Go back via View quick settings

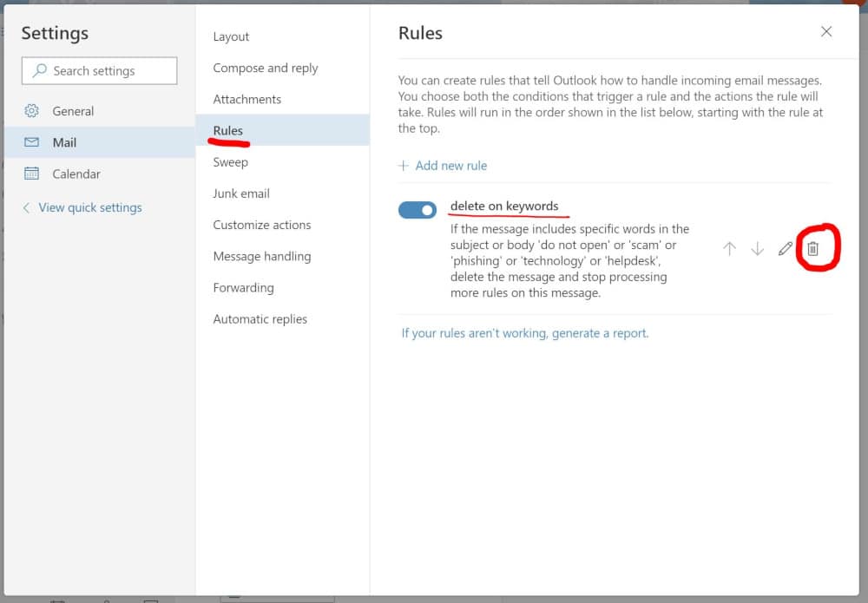pyautogui.click(x=89, y=207)
